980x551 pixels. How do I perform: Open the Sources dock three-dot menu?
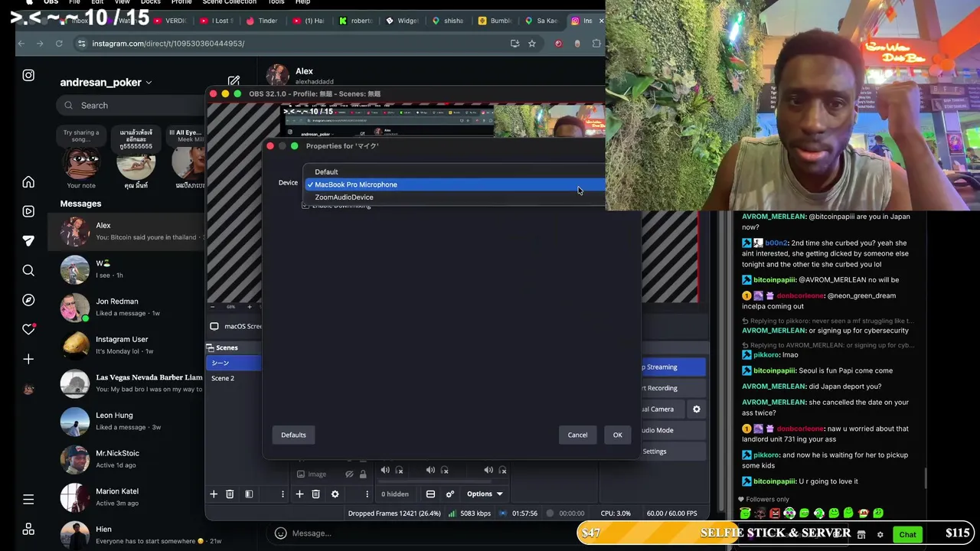366,494
